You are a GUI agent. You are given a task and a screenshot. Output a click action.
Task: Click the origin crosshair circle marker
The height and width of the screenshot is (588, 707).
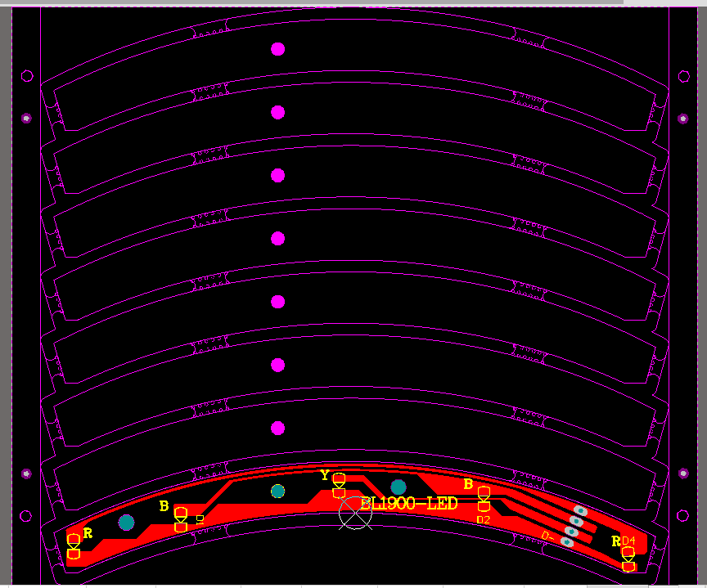355,513
